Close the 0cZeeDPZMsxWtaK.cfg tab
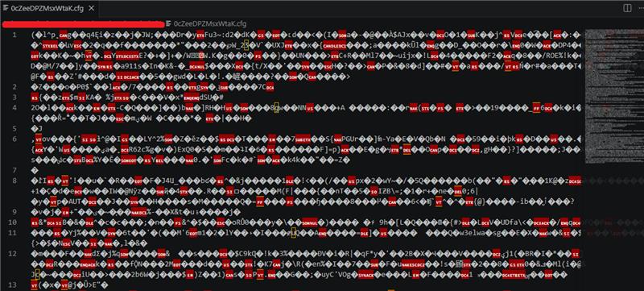644x291 pixels. click(x=91, y=8)
